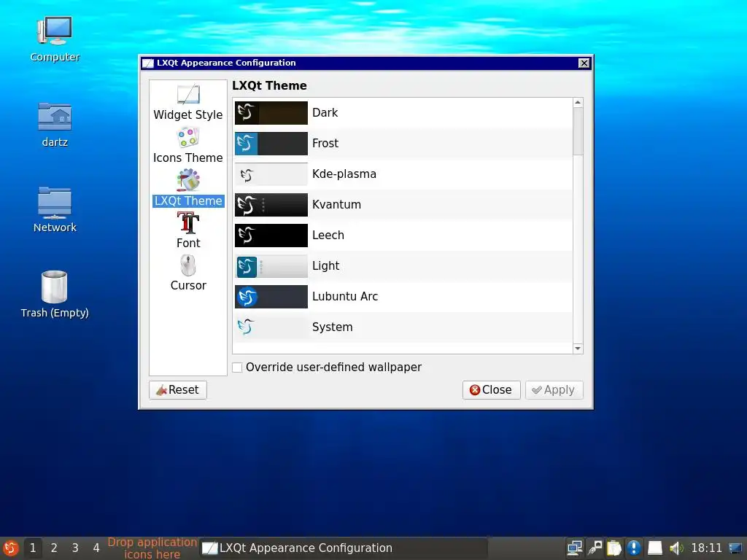Click the blue exclamation notification tray icon
747x560 pixels.
click(634, 548)
